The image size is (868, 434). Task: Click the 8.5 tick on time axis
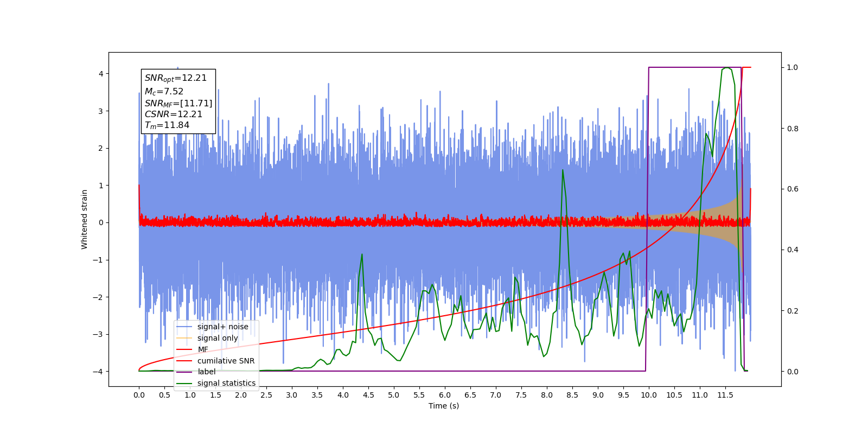(x=572, y=395)
